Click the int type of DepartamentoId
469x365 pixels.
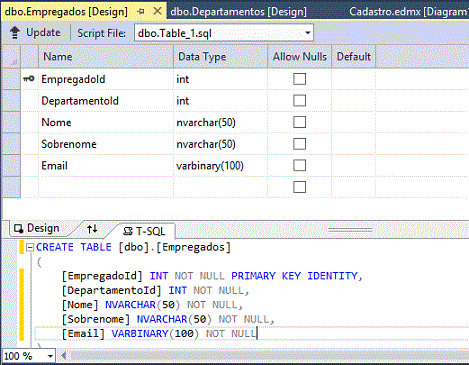tap(220, 101)
